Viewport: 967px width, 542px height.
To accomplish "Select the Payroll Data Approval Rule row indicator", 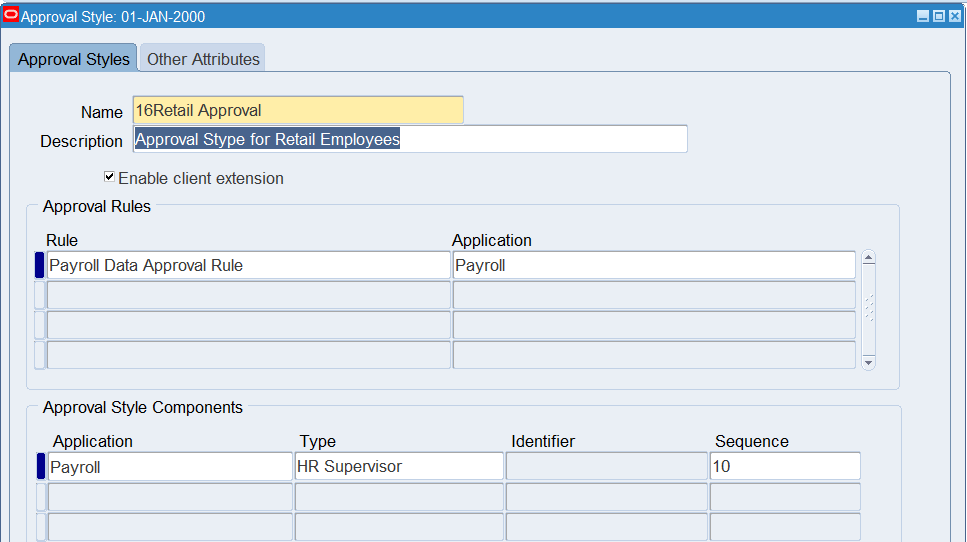I will click(x=40, y=265).
